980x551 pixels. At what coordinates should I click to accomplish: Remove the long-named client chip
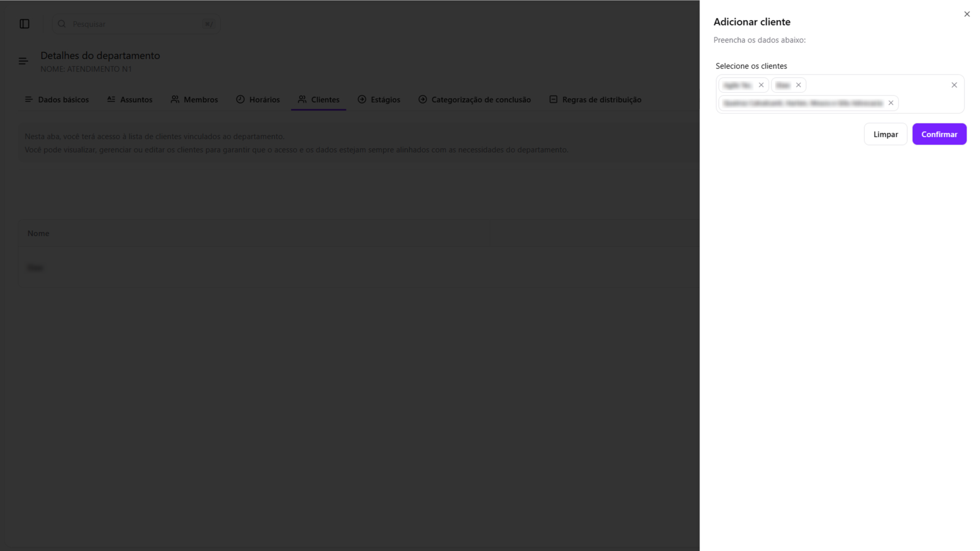point(891,103)
